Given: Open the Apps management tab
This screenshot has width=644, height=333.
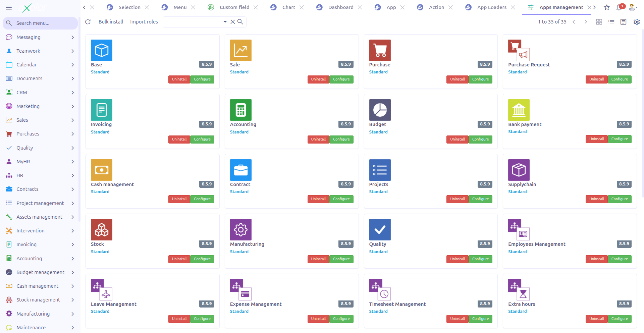Looking at the screenshot, I should pos(561,7).
